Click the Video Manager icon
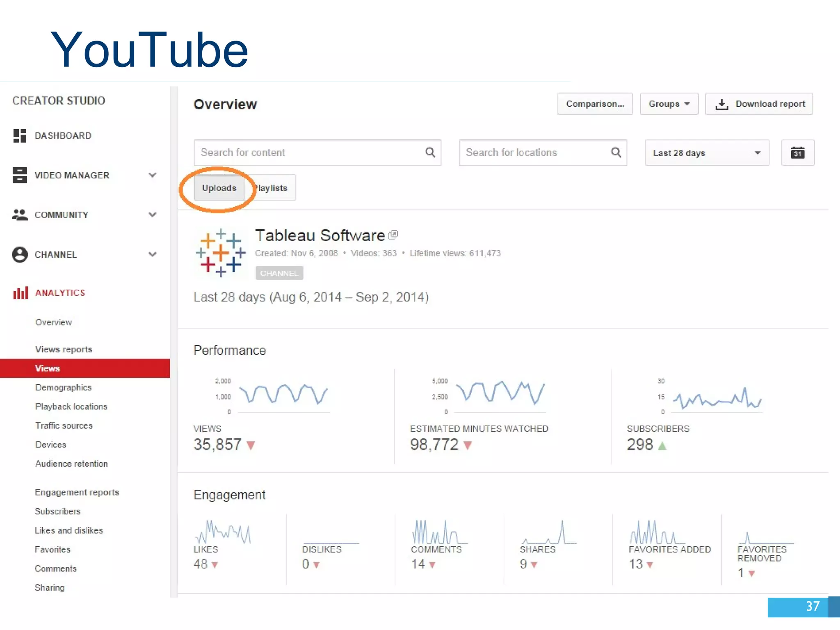 click(20, 175)
